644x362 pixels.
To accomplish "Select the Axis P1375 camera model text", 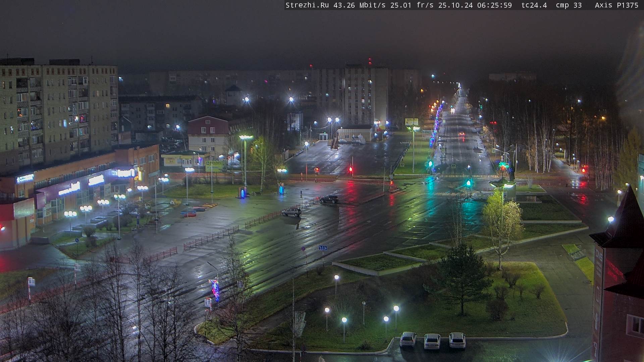I will [616, 5].
